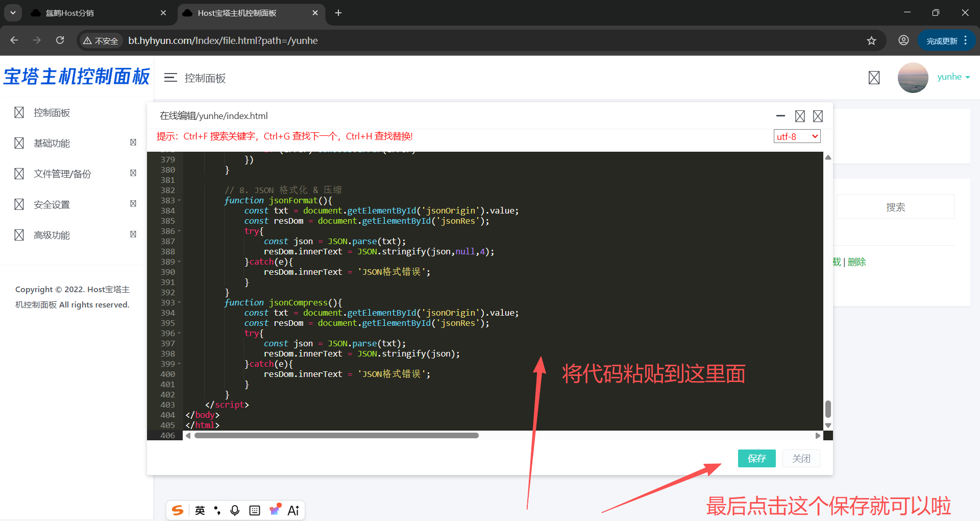Open the utf-8 encoding dropdown
980x521 pixels.
[797, 136]
